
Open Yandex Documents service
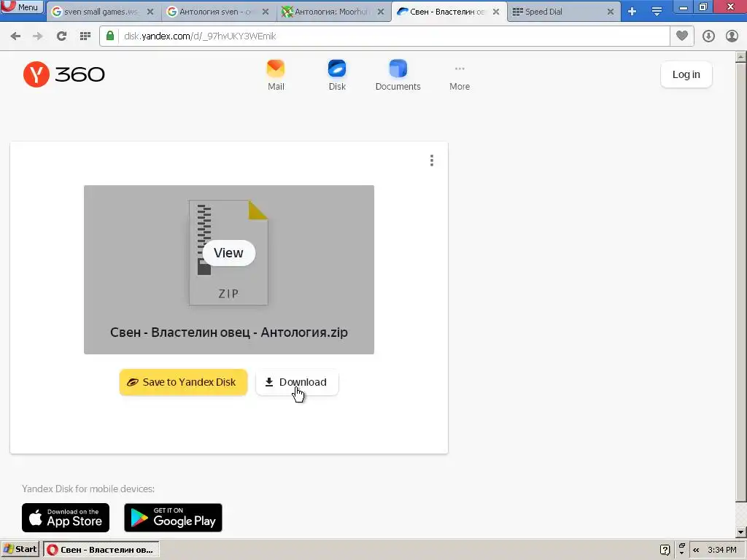pos(398,75)
